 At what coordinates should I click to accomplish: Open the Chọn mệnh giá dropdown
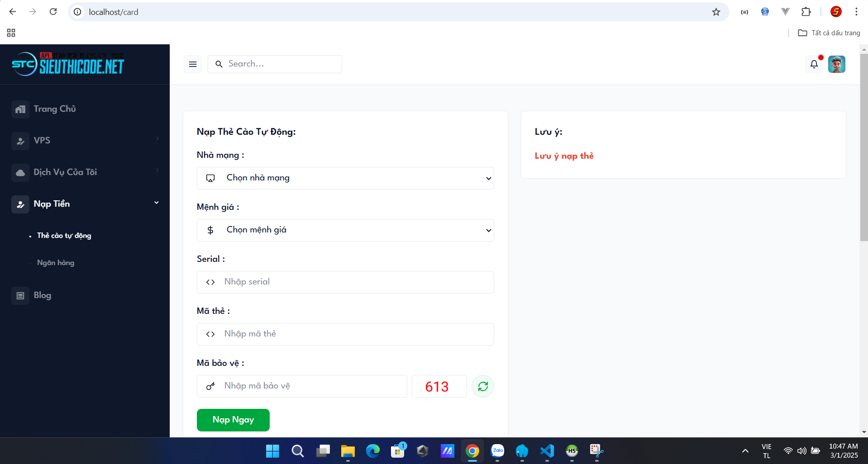345,230
